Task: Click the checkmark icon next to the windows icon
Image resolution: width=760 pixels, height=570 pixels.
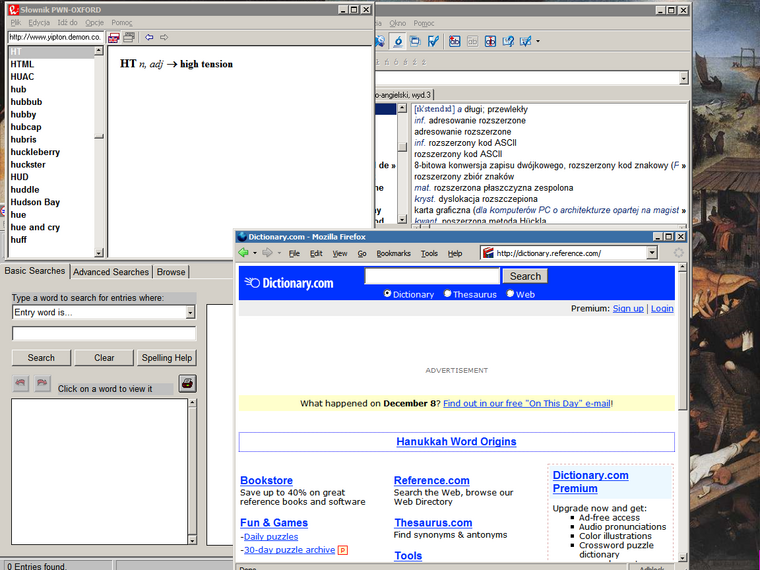Action: tap(433, 41)
